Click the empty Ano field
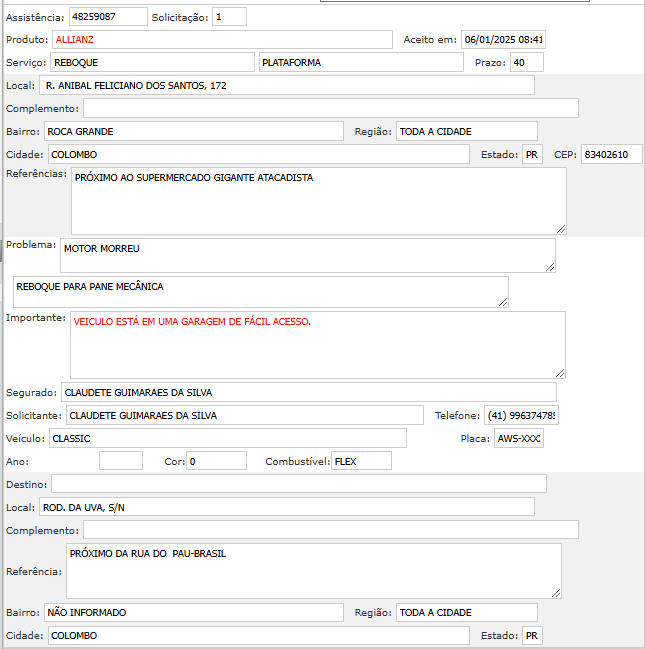This screenshot has width=645, height=649. click(121, 461)
